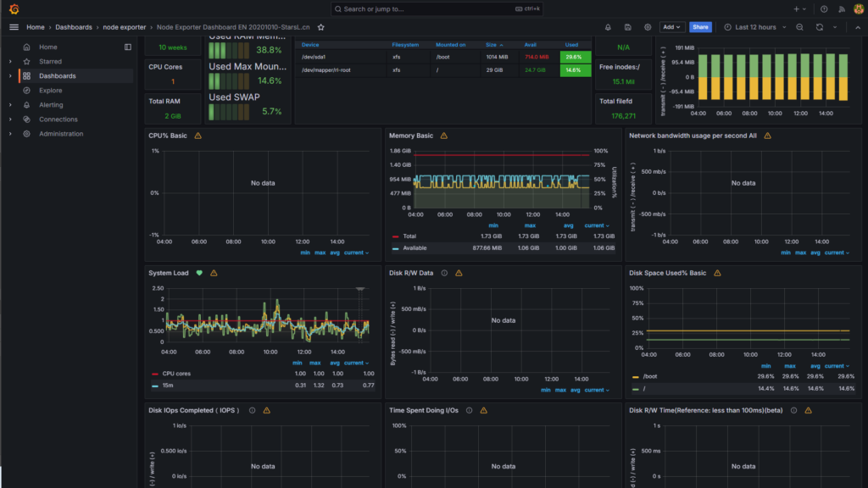This screenshot has width=868, height=488.
Task: Click warning icon on Disk R/W Data panel
Action: click(x=459, y=273)
